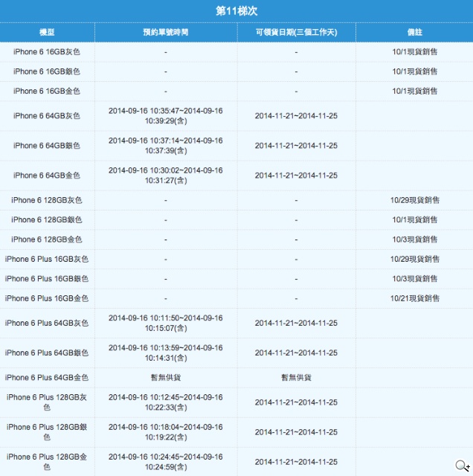The width and height of the screenshot is (473, 476).
Task: Click the 10:11:50~10:15:07 reservation time cell
Action: pyautogui.click(x=166, y=324)
